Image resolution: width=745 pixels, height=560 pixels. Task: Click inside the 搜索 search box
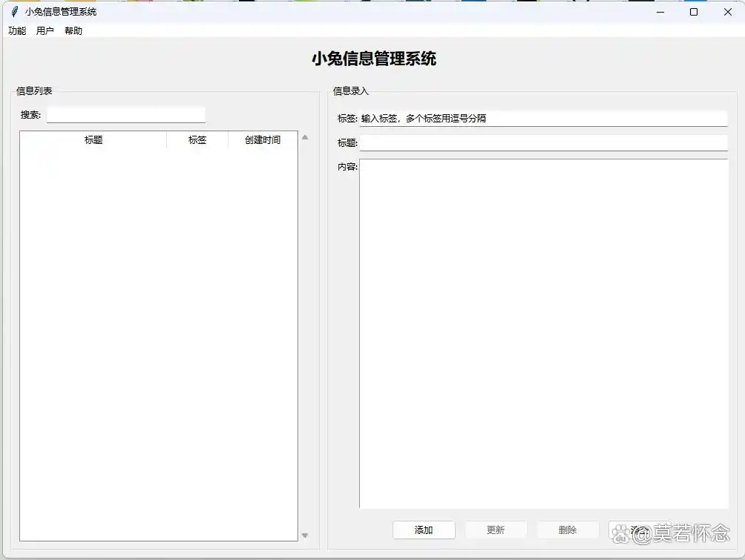coord(125,114)
